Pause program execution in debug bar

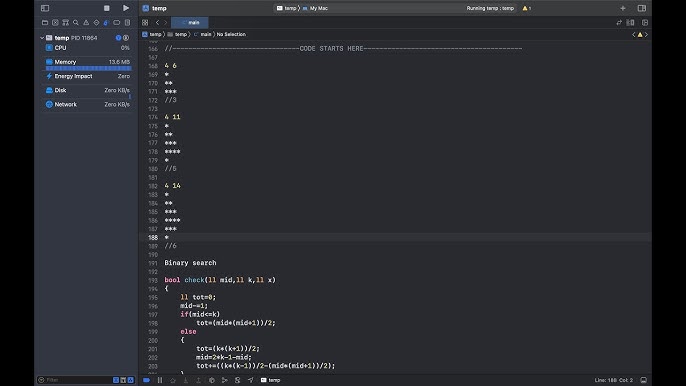click(160, 380)
